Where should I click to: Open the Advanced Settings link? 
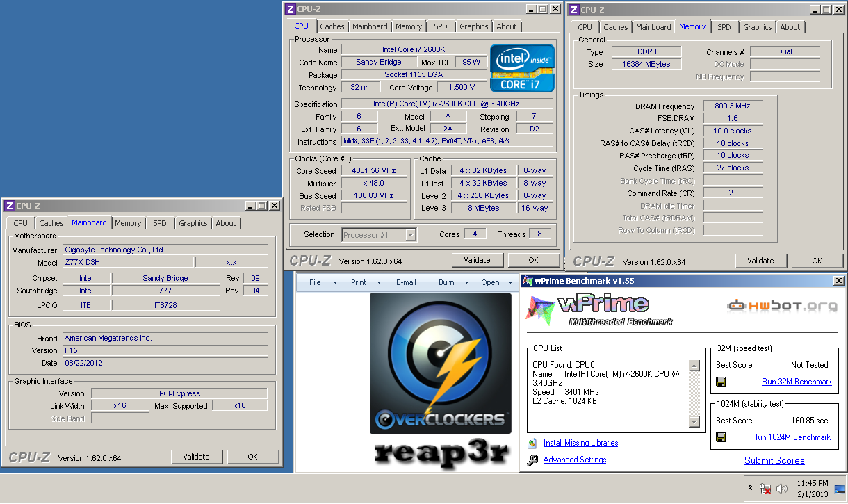(x=575, y=460)
